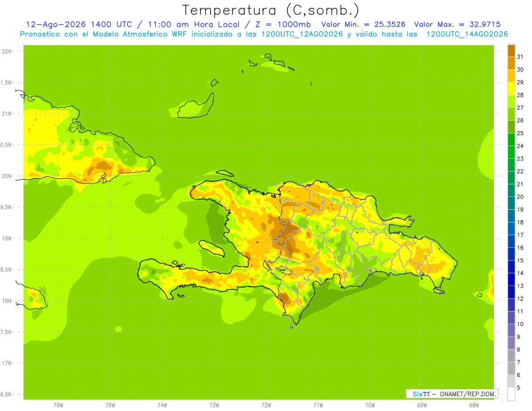Screen dimensions: 532x411
Task: Select the '1200UTC_14AGO2026' valid-until time text
Action: click(x=467, y=34)
